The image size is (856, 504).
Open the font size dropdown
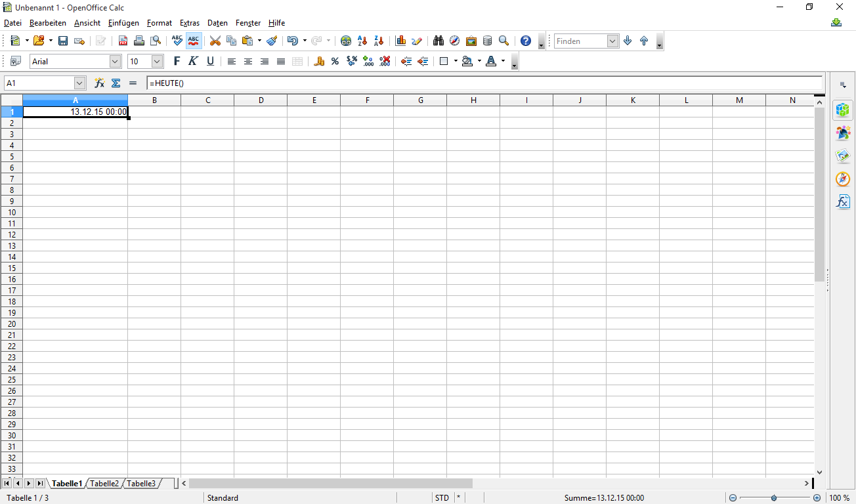[158, 61]
